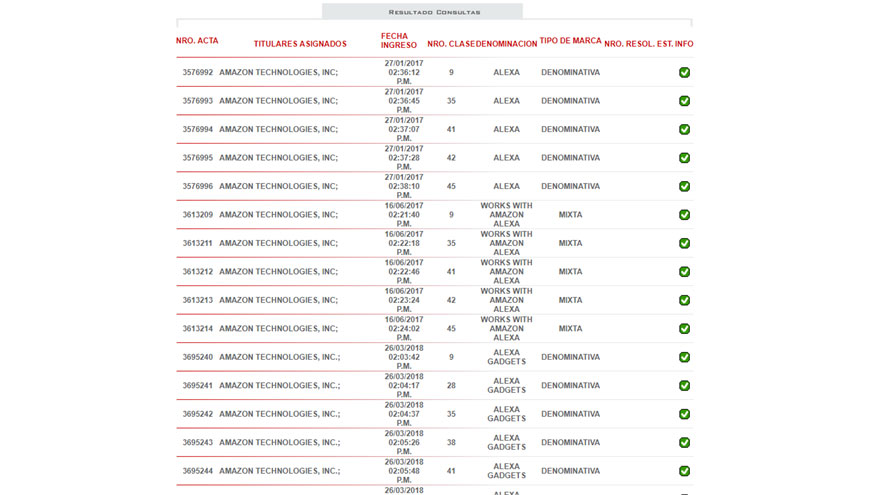Click the NRO. CLASE column header
Screen dimensions: 880x495
[x=451, y=44]
